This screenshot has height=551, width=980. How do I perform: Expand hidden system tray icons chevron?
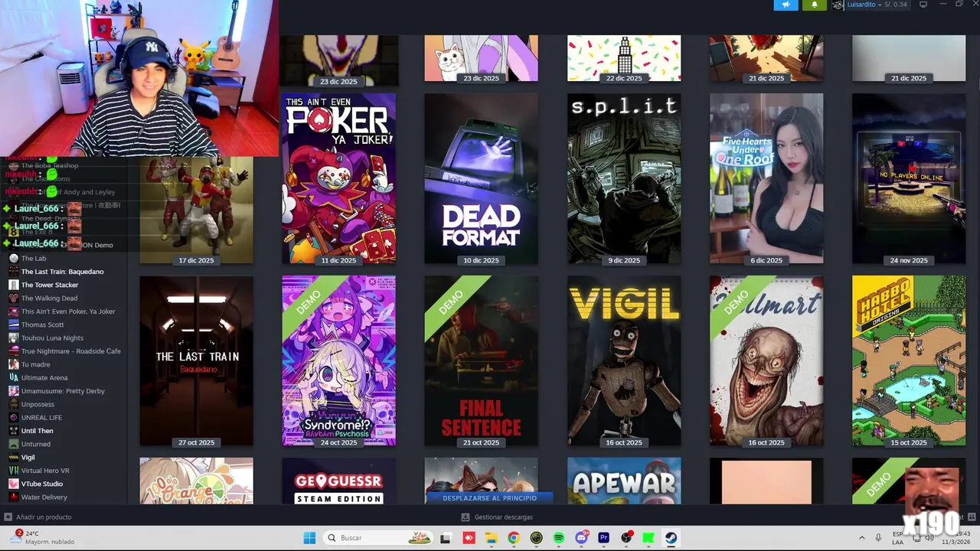coord(861,538)
